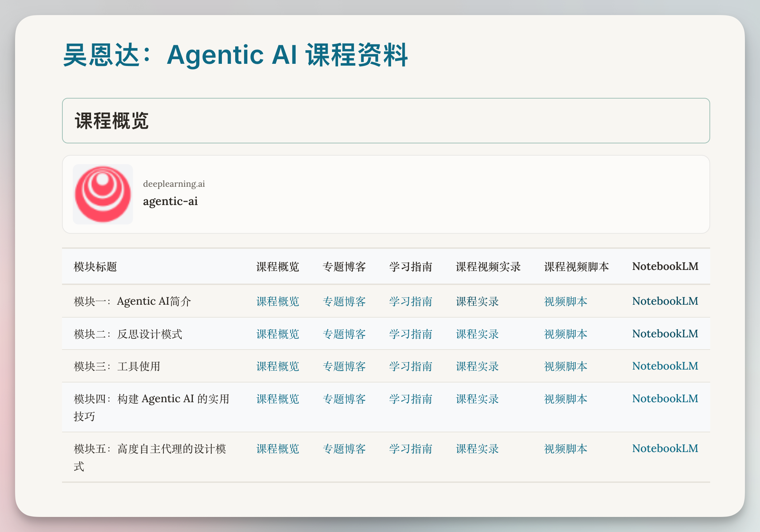760x532 pixels.
Task: Open 视频脚本 link for 模块三
Action: pyautogui.click(x=565, y=366)
